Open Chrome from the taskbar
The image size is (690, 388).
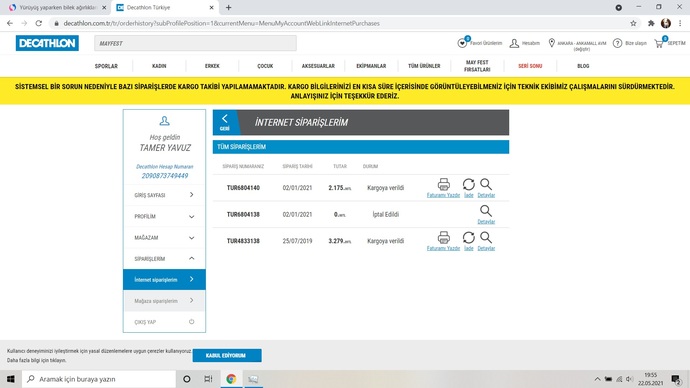click(x=231, y=379)
